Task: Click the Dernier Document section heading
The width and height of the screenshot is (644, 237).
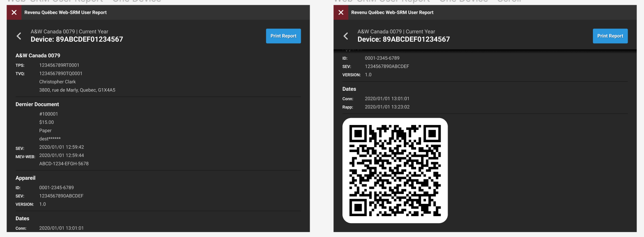Action: (x=37, y=105)
